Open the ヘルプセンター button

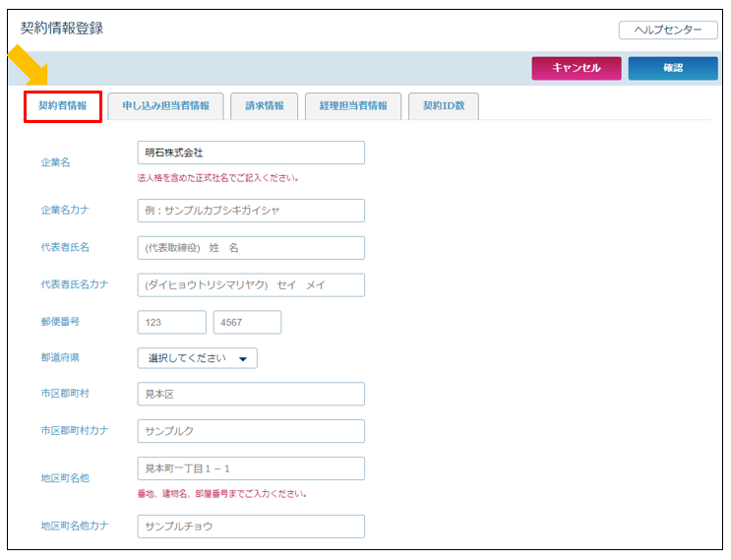668,30
